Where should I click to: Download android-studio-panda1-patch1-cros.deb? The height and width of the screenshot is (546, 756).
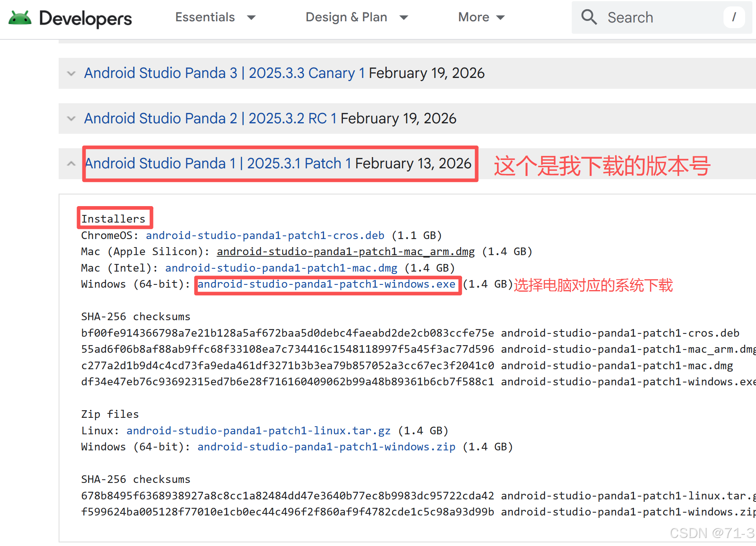tap(265, 235)
